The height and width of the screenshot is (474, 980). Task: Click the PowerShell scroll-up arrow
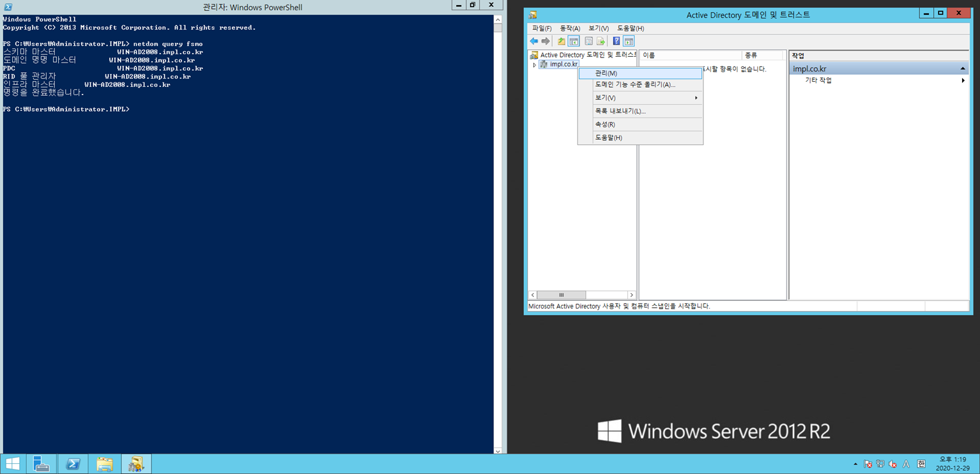click(498, 19)
